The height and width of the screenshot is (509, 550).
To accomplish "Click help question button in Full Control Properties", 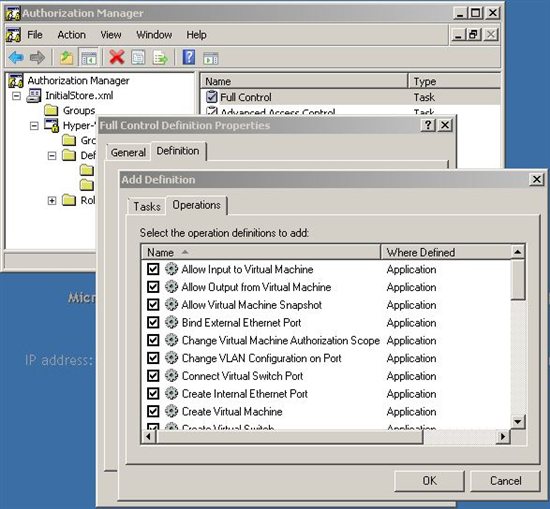I will click(x=428, y=125).
